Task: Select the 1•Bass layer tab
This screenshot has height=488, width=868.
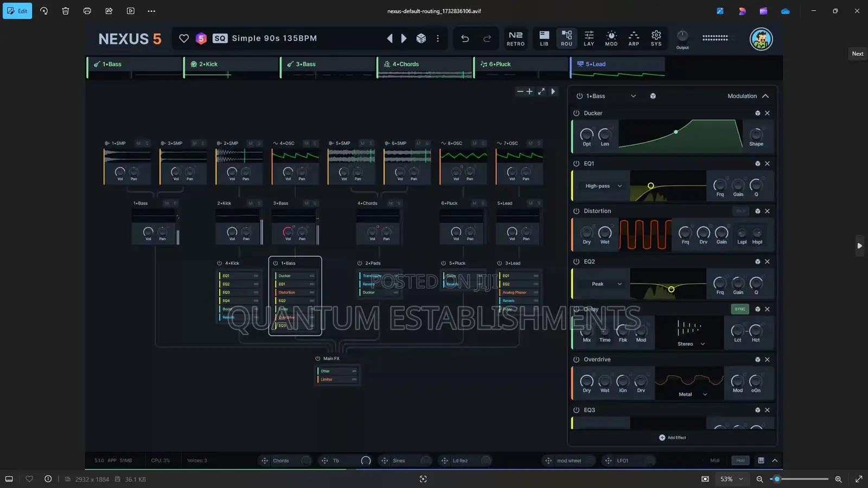Action: click(135, 64)
